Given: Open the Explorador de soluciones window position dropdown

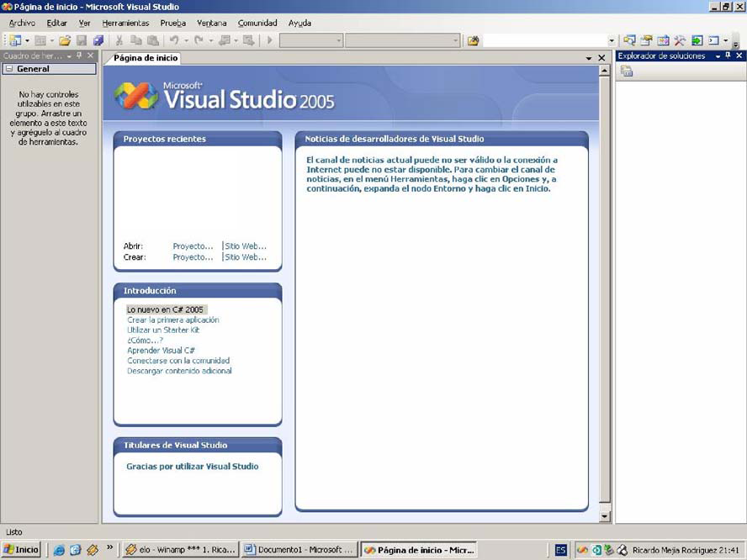Looking at the screenshot, I should 718,56.
